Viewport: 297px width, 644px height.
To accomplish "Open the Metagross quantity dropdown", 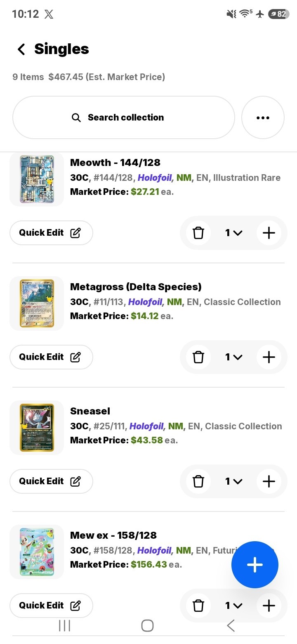I will [x=233, y=357].
